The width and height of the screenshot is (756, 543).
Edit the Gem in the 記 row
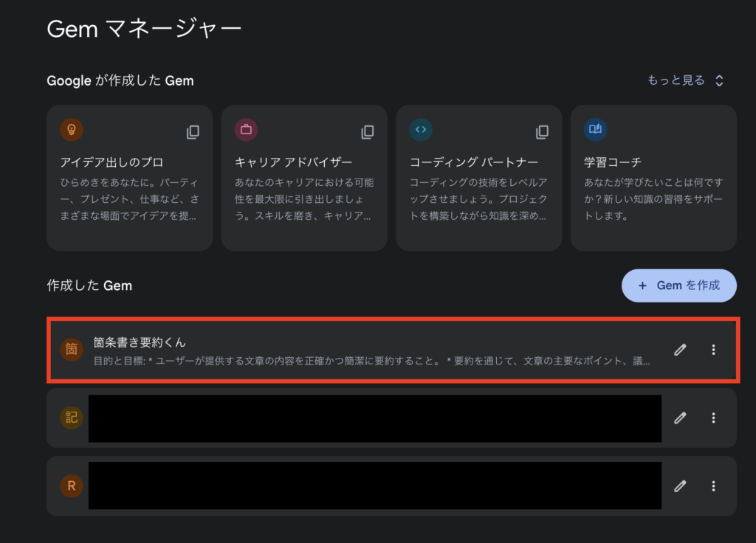680,418
